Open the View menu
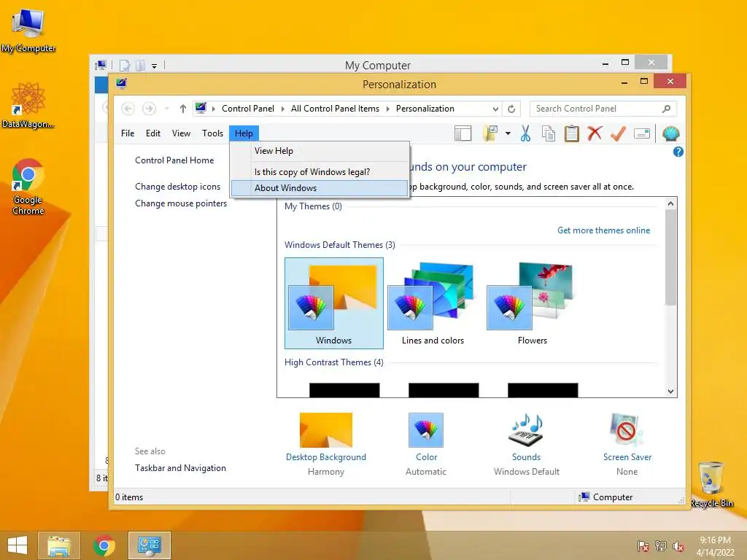Viewport: 747px width, 560px height. pos(181,133)
